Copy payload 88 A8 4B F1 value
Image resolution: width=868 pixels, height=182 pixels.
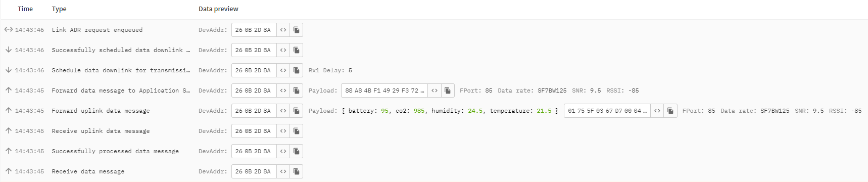tap(448, 90)
